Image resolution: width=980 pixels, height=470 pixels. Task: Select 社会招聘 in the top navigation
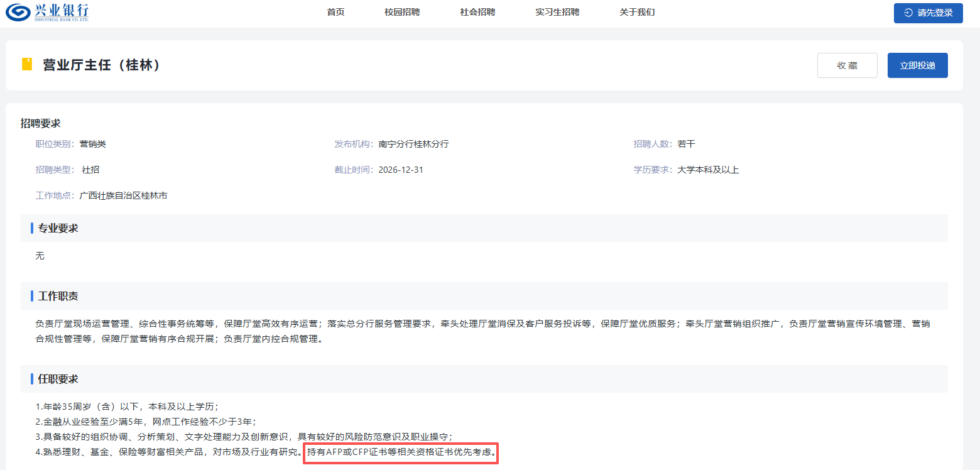coord(477,12)
